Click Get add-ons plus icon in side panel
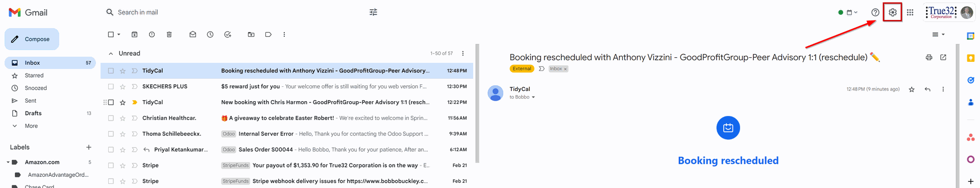Image resolution: width=980 pixels, height=188 pixels. click(x=970, y=181)
